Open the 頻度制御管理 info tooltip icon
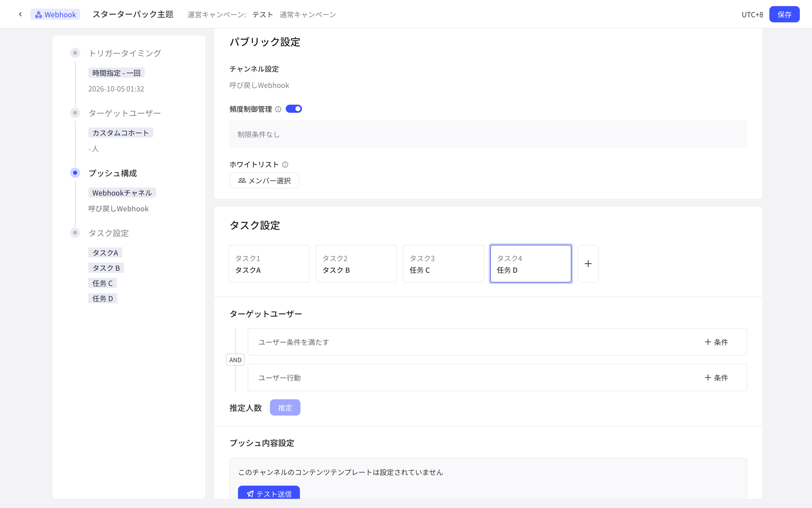 point(278,109)
